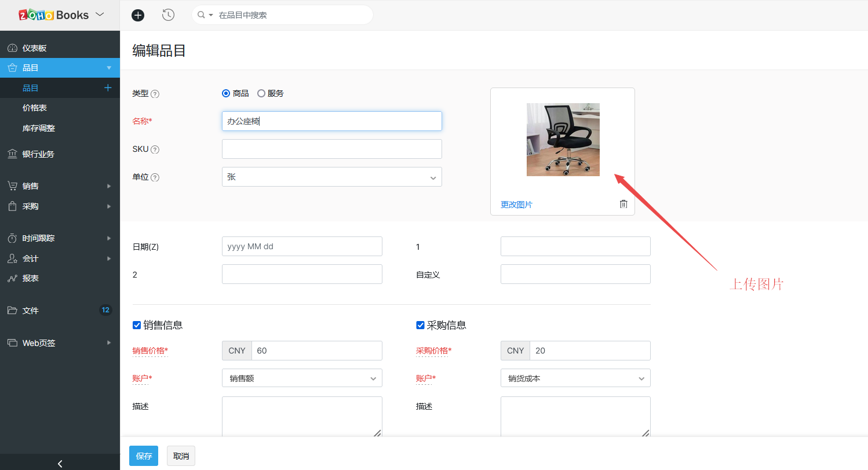Uncheck the 销售信息 checkbox
The image size is (868, 470).
pyautogui.click(x=137, y=325)
